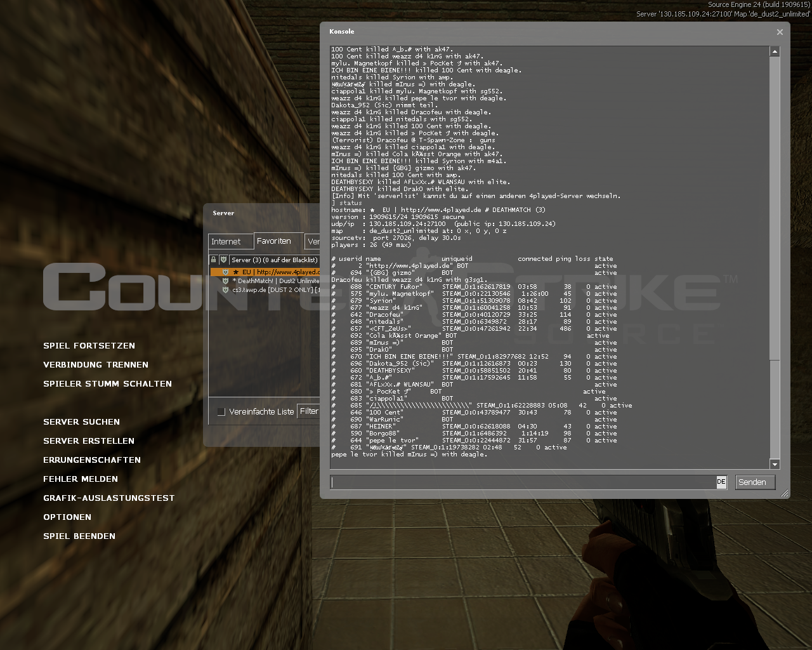Click the 100 Cent player status row
The image size is (812, 650).
click(474, 413)
